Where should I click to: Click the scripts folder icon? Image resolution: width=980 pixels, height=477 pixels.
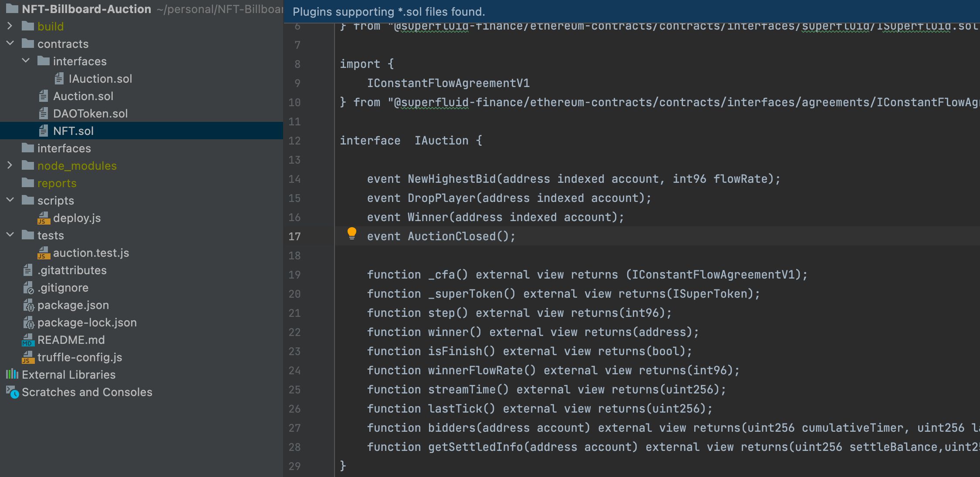click(28, 200)
